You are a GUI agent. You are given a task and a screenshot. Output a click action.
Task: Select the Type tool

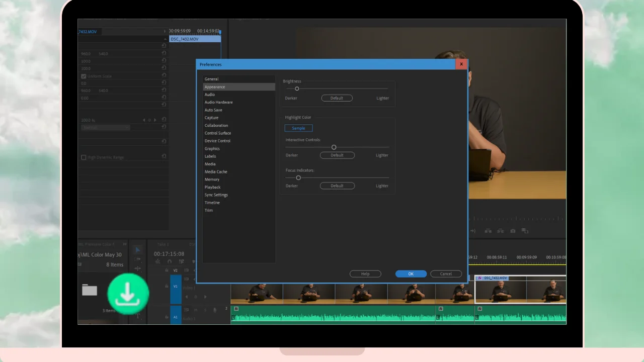[x=138, y=316]
